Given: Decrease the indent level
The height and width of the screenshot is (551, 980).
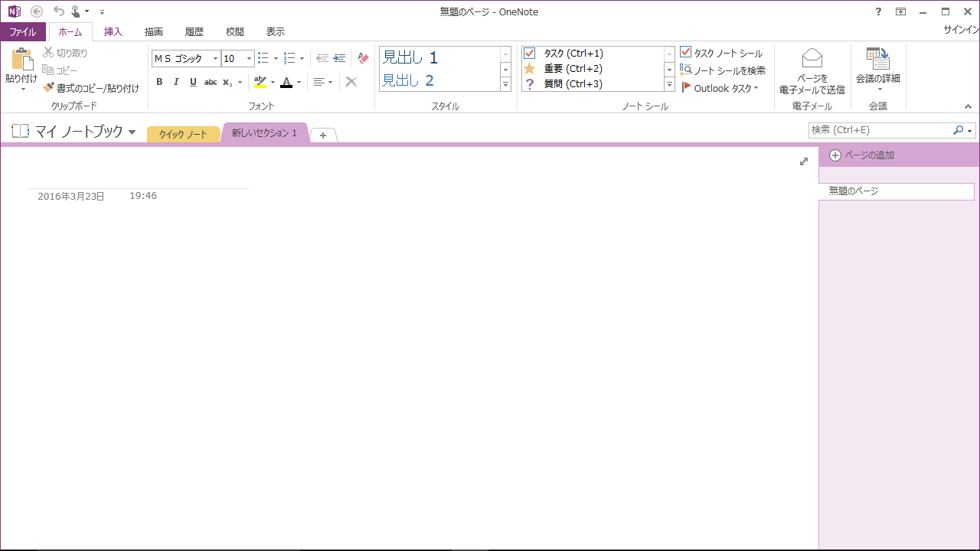Looking at the screenshot, I should (322, 58).
